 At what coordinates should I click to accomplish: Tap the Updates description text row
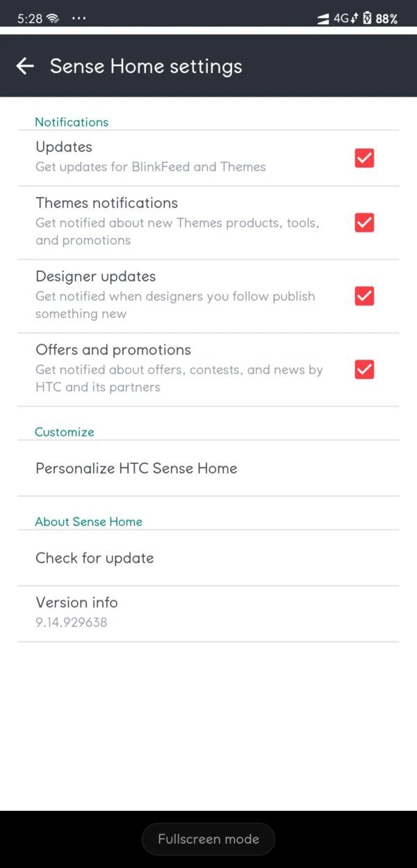pyautogui.click(x=151, y=167)
